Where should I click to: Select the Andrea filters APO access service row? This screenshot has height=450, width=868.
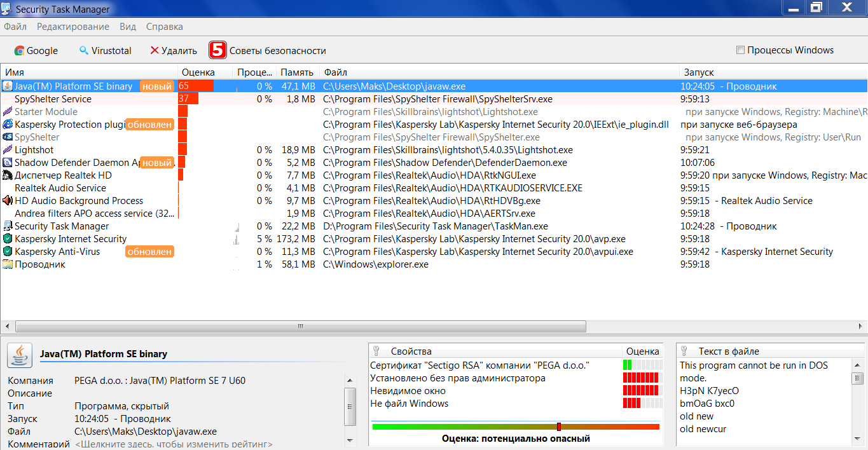(434, 214)
